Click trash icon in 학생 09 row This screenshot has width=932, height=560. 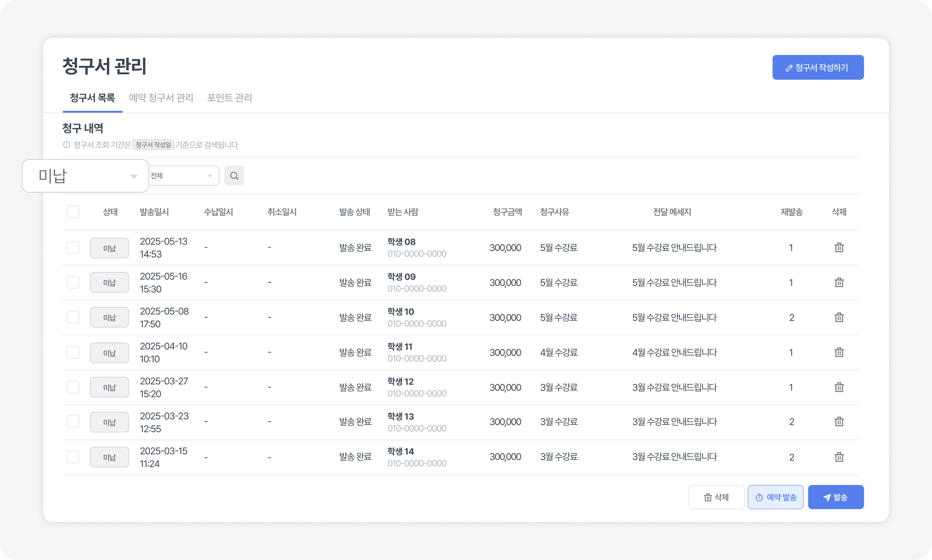click(839, 282)
